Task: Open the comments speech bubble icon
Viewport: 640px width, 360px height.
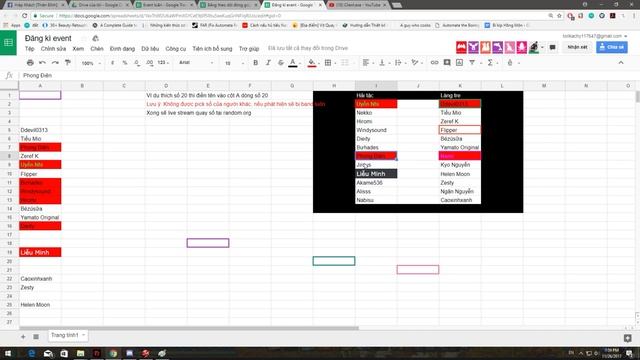Action: click(x=553, y=47)
